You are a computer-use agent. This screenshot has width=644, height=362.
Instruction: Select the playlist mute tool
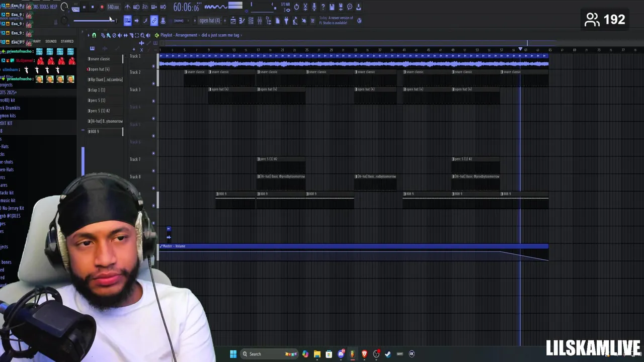[x=120, y=35]
